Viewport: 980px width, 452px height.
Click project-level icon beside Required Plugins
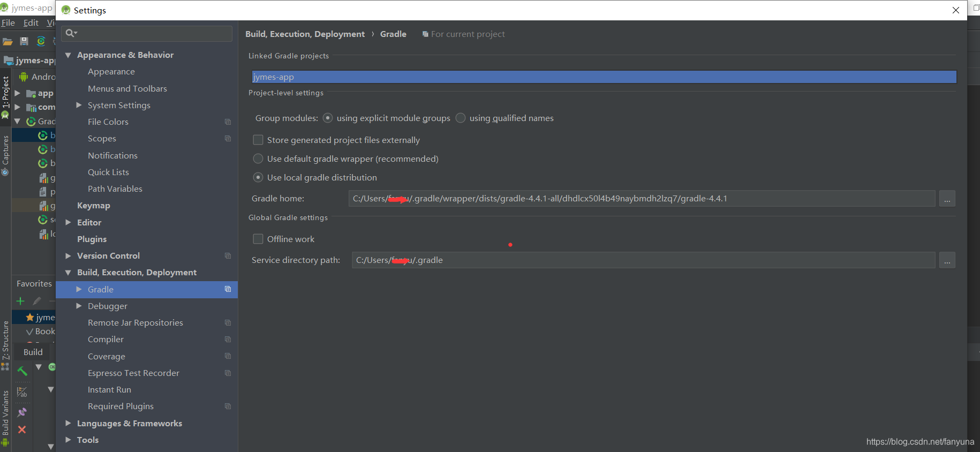point(228,406)
